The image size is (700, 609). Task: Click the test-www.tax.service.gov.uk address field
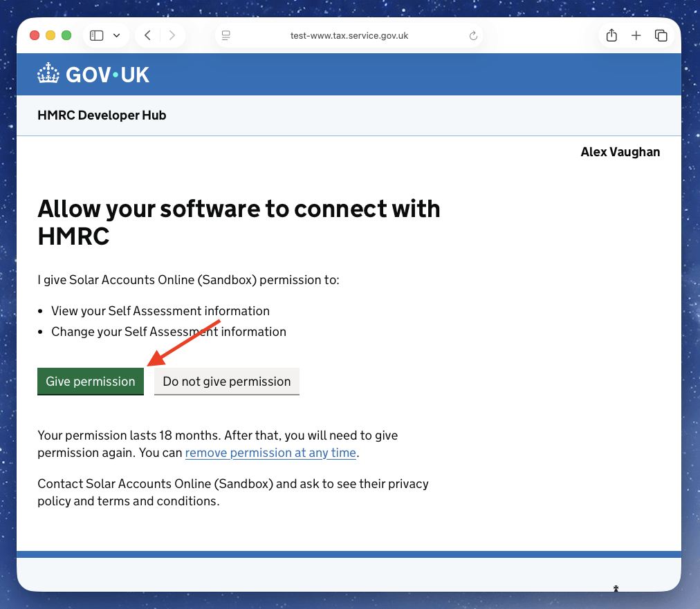349,36
